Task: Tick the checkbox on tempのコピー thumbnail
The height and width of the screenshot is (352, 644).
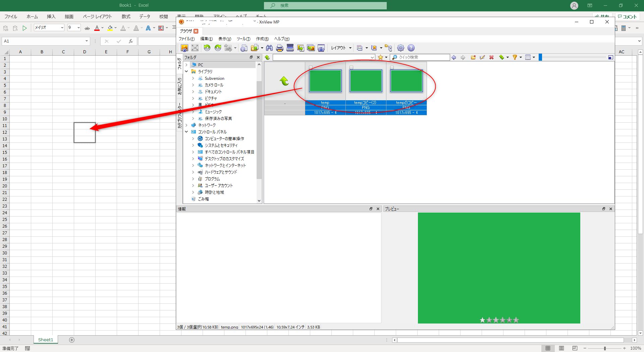Action: 392,68
